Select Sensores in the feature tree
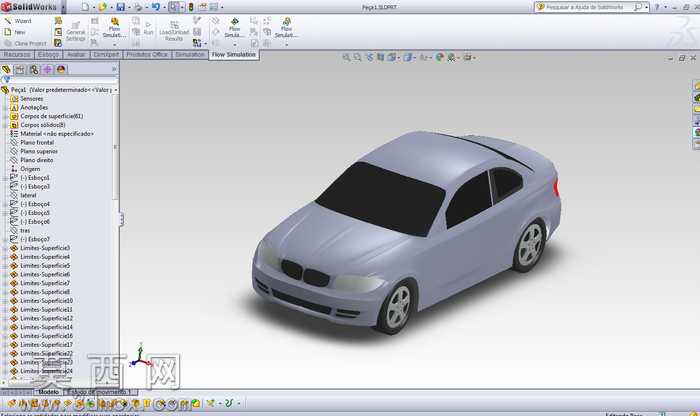700x416 pixels. pyautogui.click(x=27, y=99)
